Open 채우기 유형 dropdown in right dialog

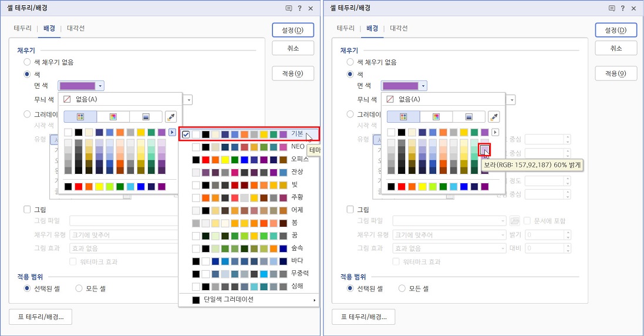click(x=449, y=235)
